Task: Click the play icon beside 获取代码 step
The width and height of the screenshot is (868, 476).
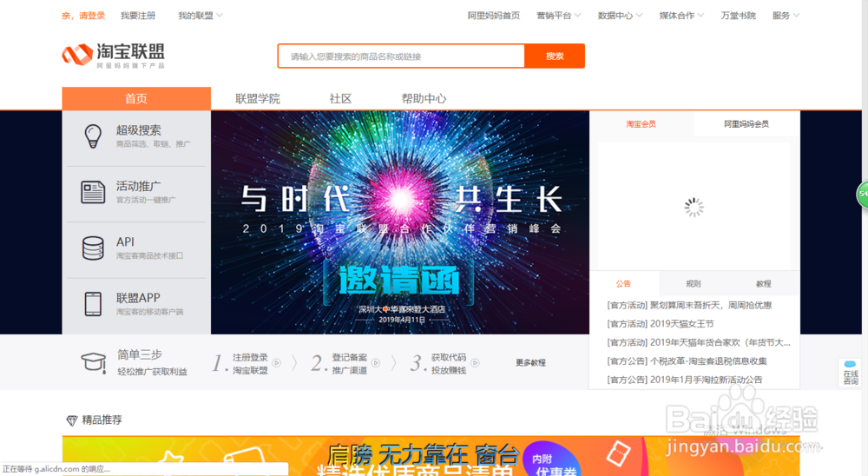Action: [475, 363]
